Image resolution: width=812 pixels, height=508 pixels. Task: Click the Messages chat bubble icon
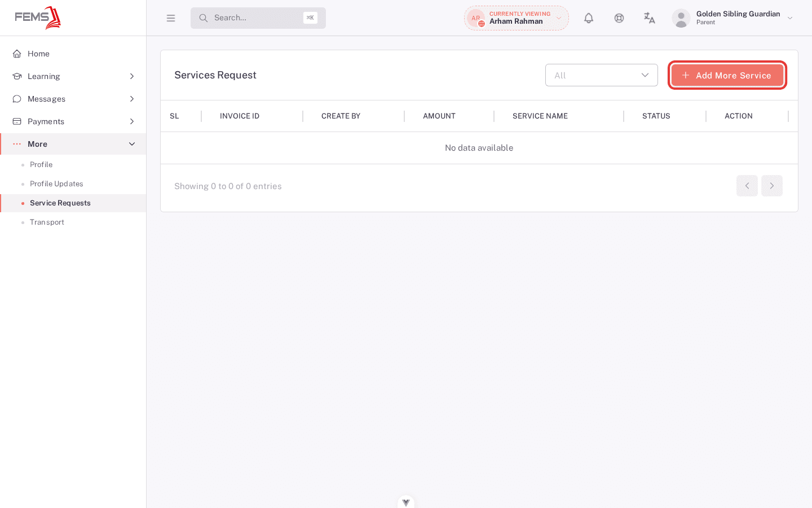tap(17, 99)
